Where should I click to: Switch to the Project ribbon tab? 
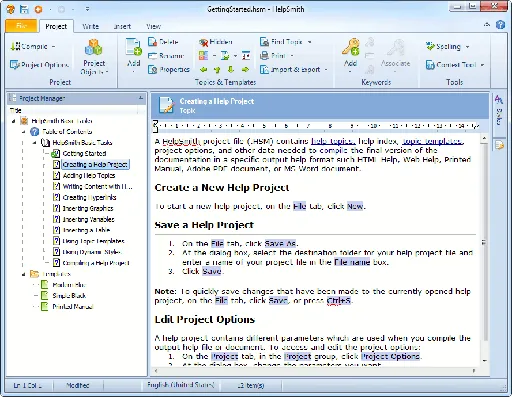point(56,26)
